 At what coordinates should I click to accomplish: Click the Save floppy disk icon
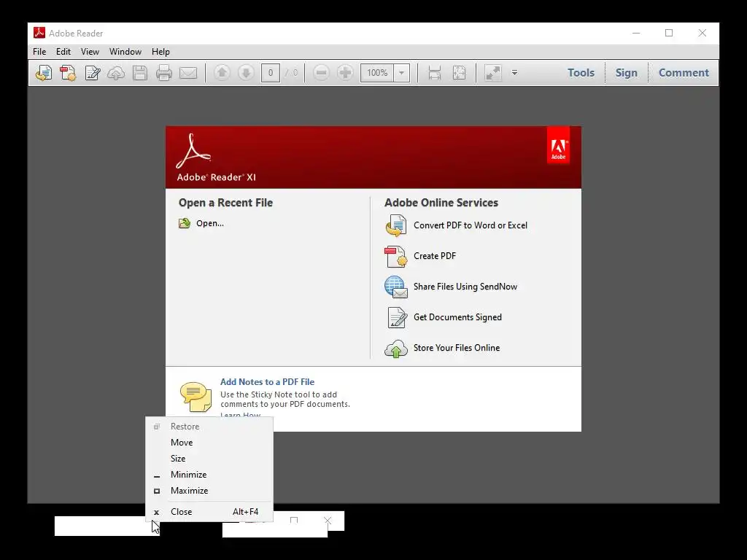pyautogui.click(x=139, y=73)
